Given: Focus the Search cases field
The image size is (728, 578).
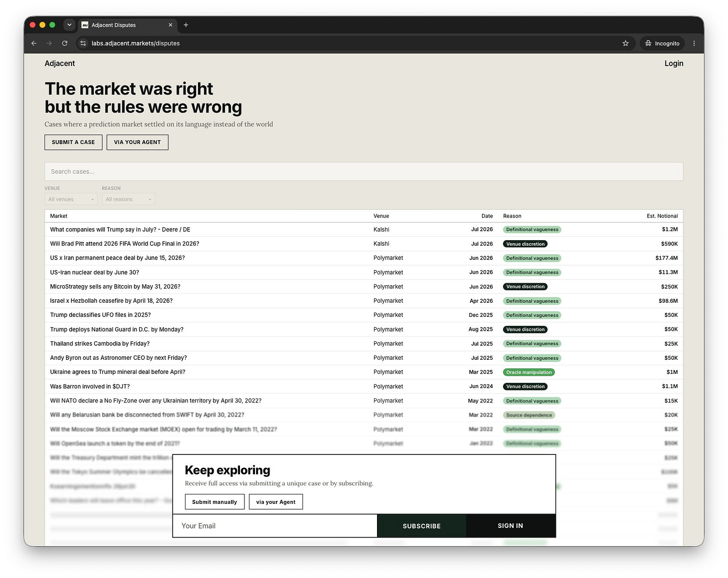Looking at the screenshot, I should coord(364,172).
